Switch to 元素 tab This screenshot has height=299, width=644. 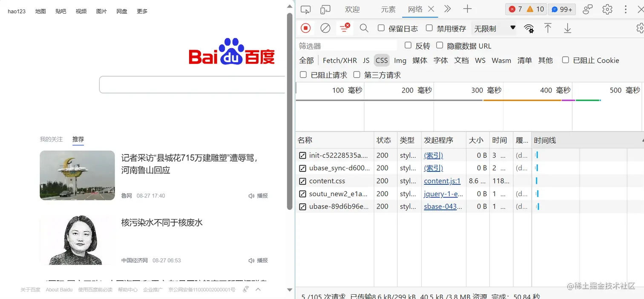coord(388,9)
